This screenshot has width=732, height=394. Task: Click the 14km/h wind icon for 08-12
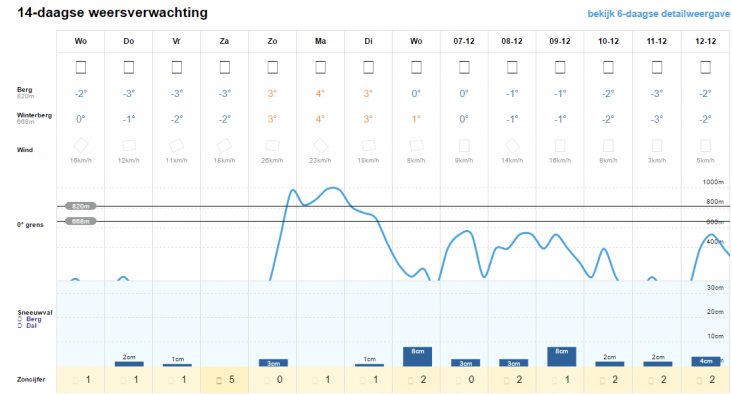pos(512,146)
